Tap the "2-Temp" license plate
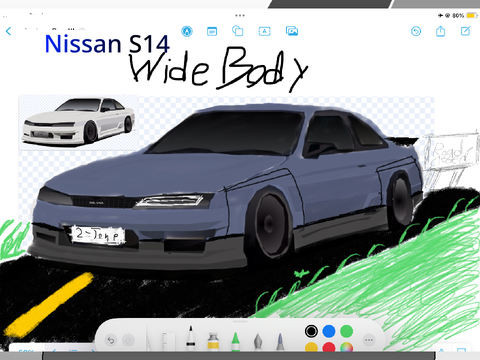Viewport: 480px width, 360px height. tap(98, 234)
